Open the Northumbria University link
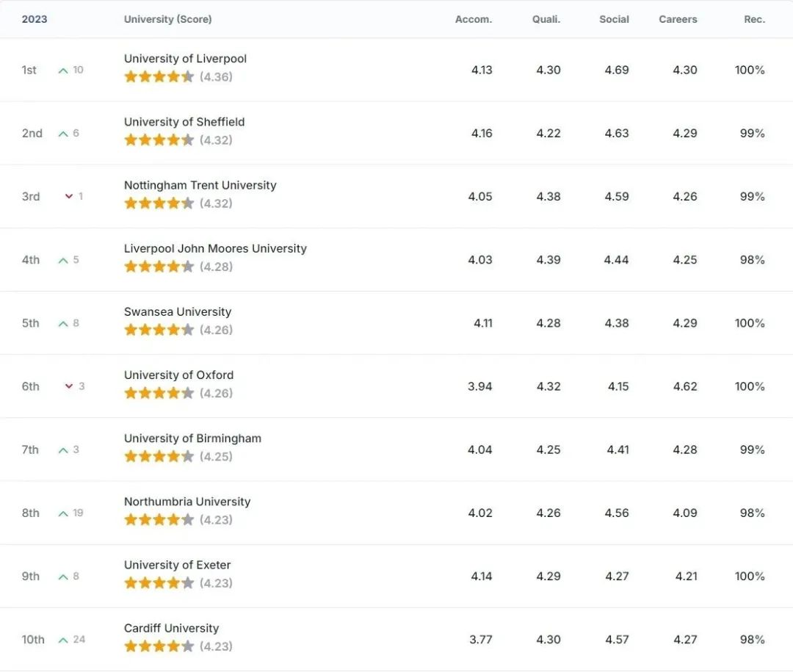Viewport: 793px width, 672px height. [x=187, y=502]
